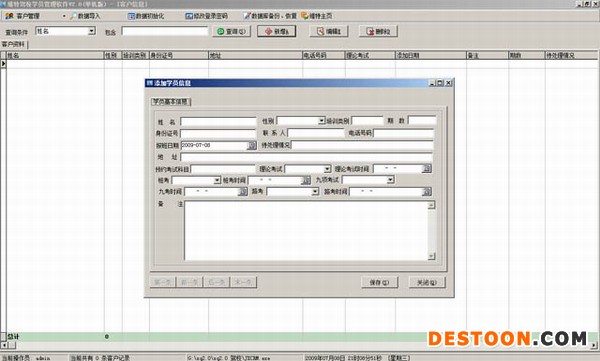
Task: Click the 删除 delete button
Action: (x=378, y=31)
